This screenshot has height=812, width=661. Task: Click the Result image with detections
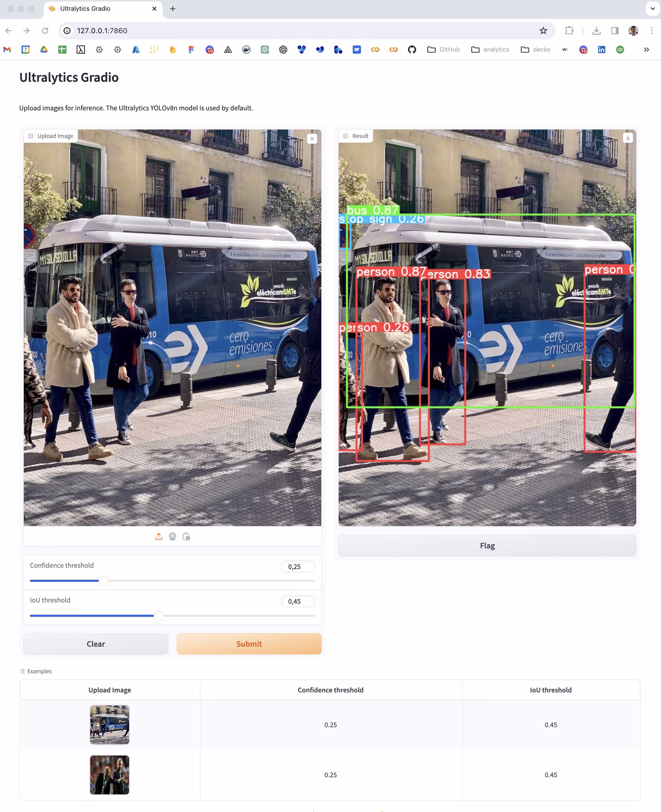(x=487, y=328)
